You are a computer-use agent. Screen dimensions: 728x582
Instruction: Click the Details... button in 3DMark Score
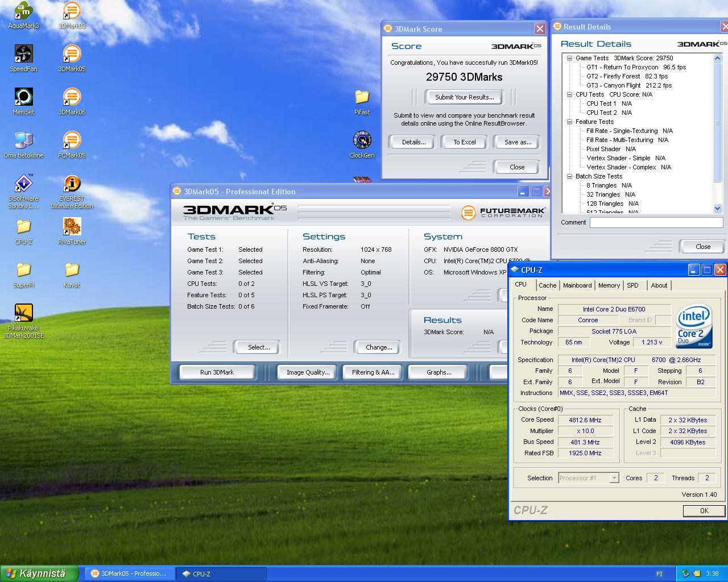pyautogui.click(x=413, y=142)
